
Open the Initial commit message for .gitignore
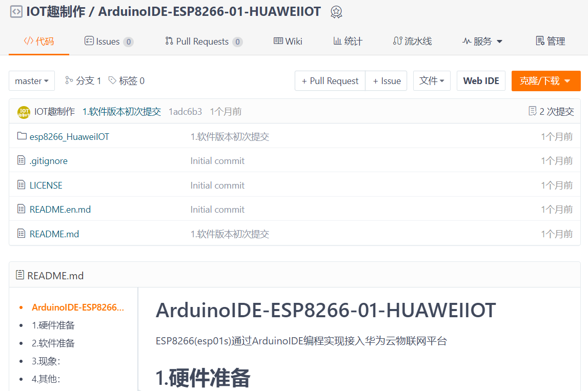(217, 161)
